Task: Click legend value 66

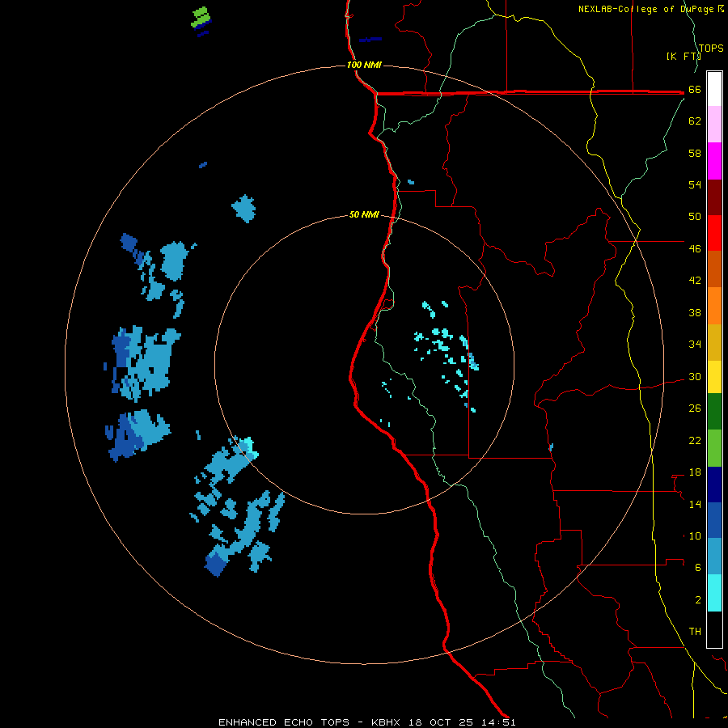Action: click(695, 90)
